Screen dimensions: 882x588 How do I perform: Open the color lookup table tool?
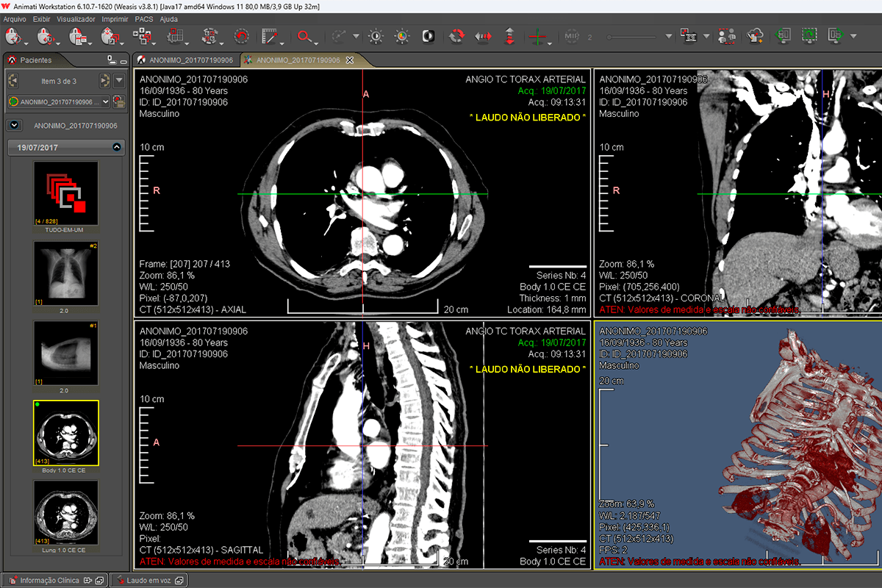pyautogui.click(x=401, y=35)
